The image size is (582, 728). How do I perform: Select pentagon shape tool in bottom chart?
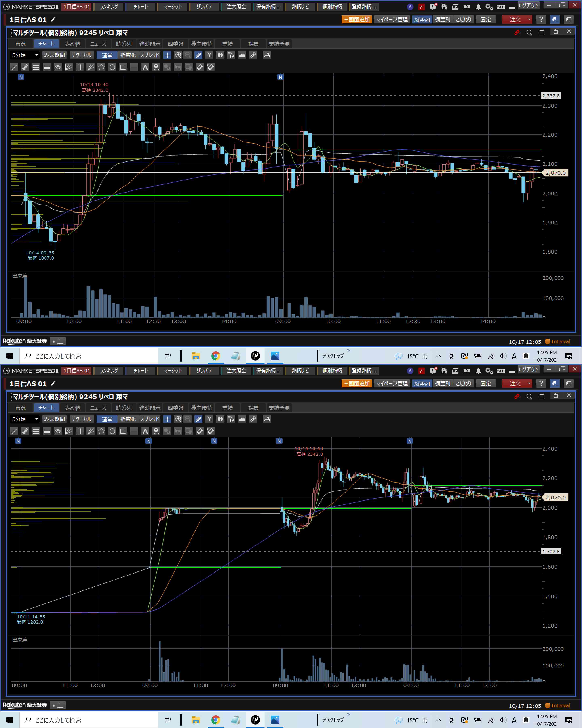click(101, 431)
